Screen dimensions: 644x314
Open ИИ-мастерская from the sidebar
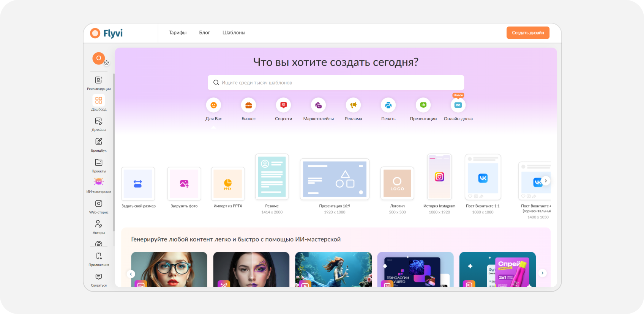(99, 186)
